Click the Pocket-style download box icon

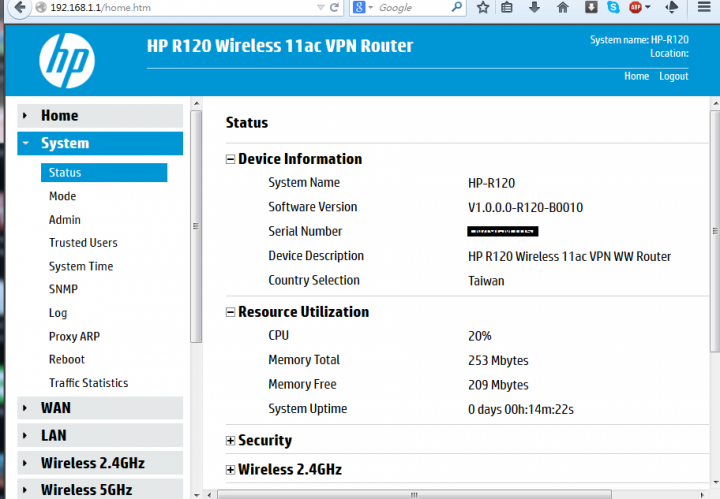click(591, 7)
